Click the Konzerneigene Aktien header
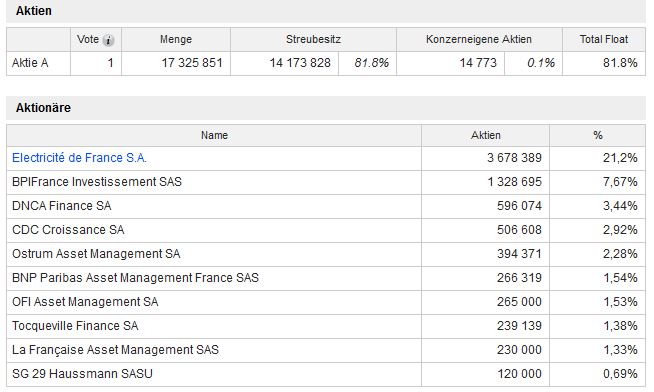This screenshot has width=654, height=392. pyautogui.click(x=479, y=40)
